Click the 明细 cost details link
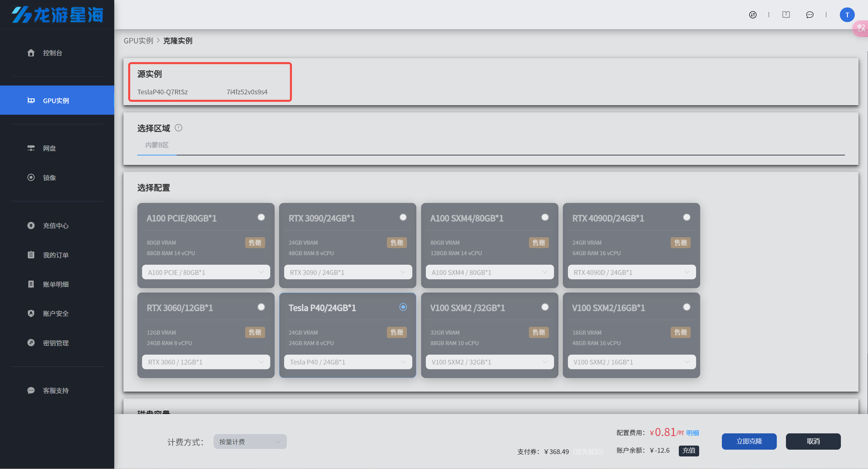The height and width of the screenshot is (469, 868). tap(692, 433)
